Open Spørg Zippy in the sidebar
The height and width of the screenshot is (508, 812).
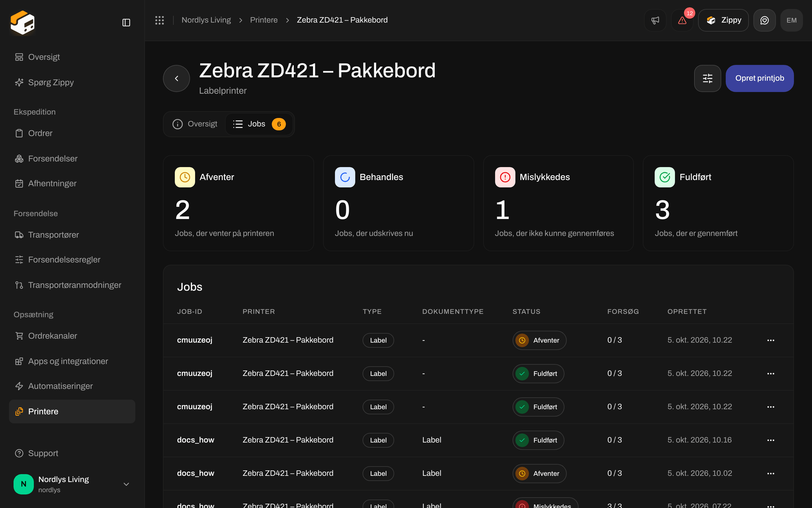[x=72, y=82]
